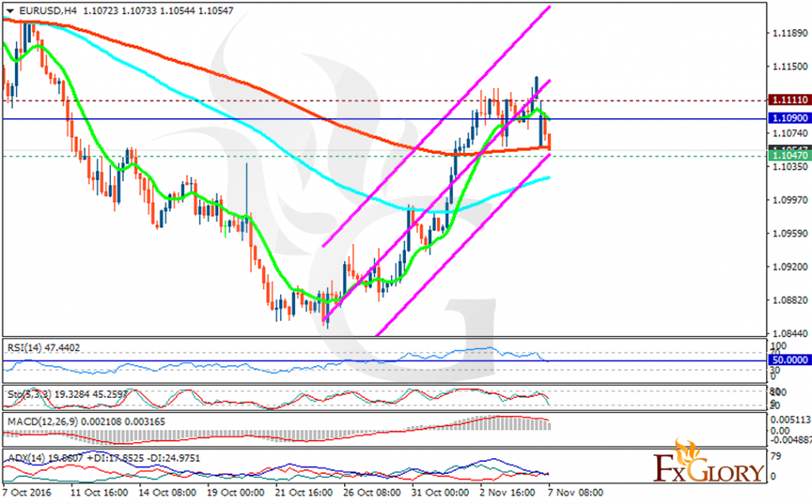The height and width of the screenshot is (504, 812).
Task: Click the 1.11890 price axis value
Action: pyautogui.click(x=790, y=33)
